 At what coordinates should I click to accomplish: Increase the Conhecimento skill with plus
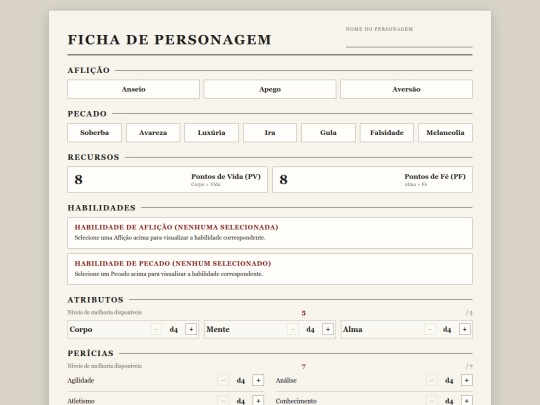coord(467,401)
